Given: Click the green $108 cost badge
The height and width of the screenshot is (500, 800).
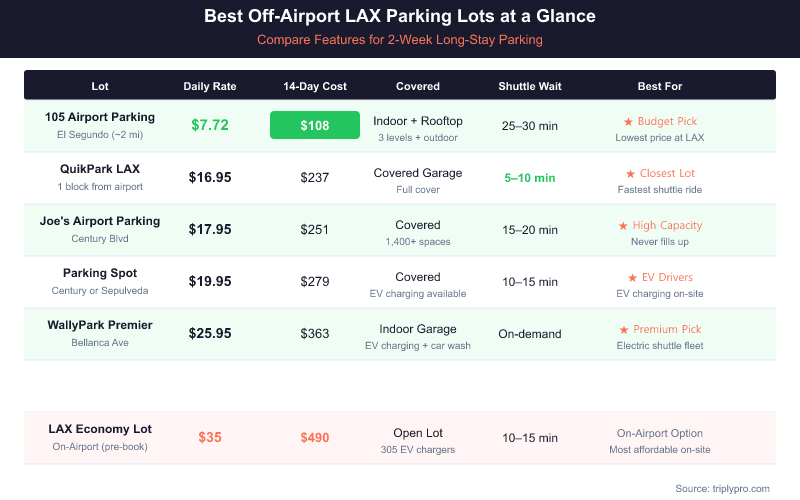Looking at the screenshot, I should click(315, 126).
